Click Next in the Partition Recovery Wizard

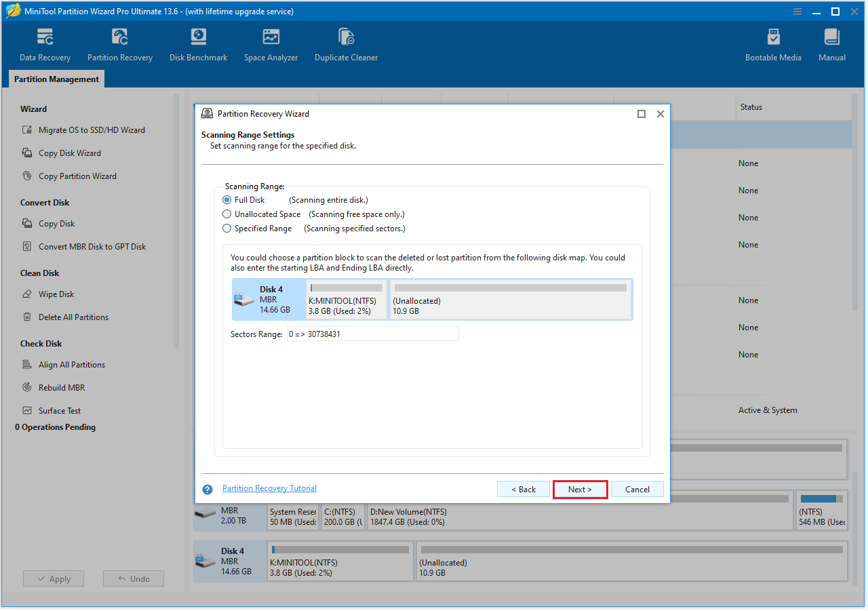coord(580,489)
